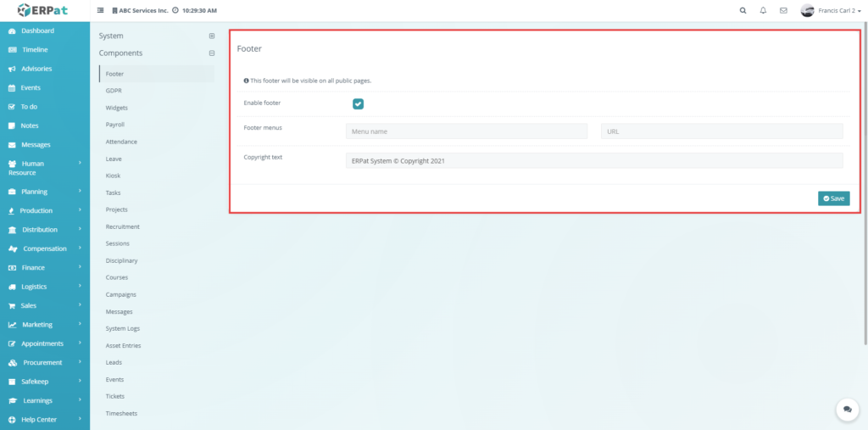Click the Marketing chart icon
This screenshot has height=430, width=868.
point(12,325)
